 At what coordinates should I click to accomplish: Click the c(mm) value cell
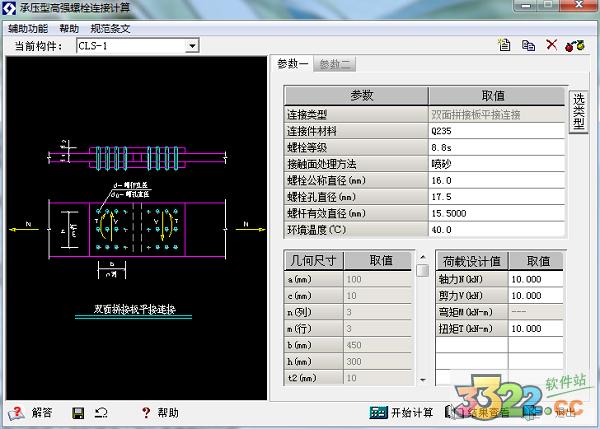click(x=378, y=296)
